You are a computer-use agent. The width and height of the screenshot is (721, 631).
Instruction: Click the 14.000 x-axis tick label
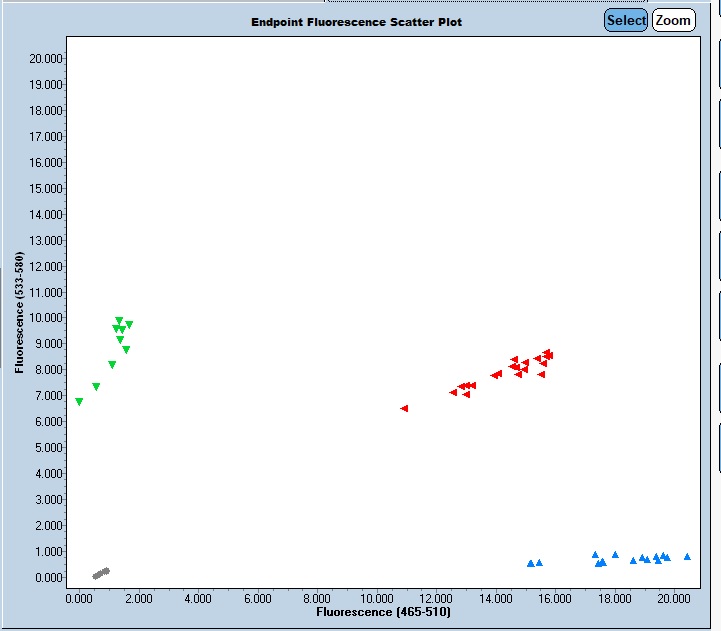pos(495,598)
